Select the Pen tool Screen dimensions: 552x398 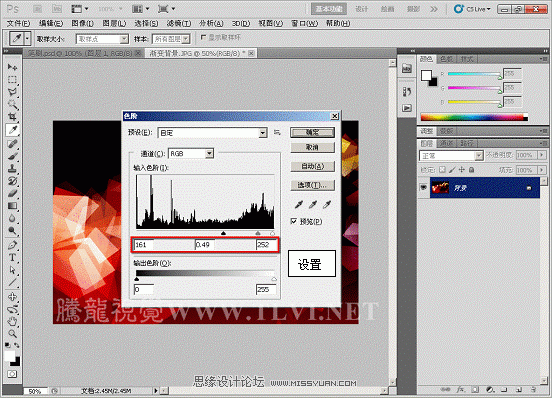click(12, 245)
